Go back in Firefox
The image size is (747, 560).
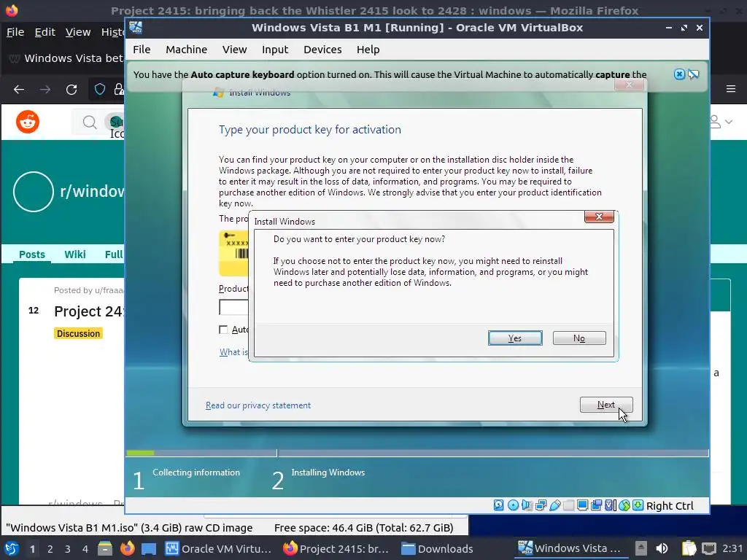coord(19,89)
